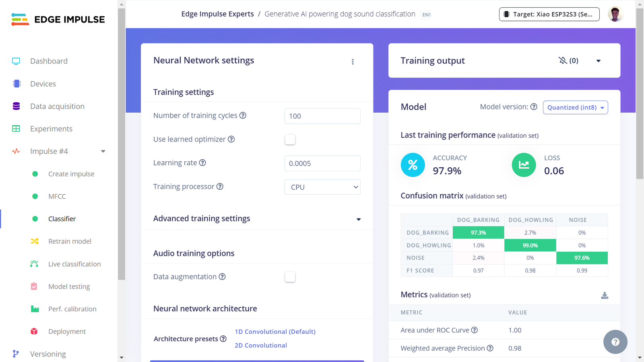Download metrics with the download icon
This screenshot has width=644, height=362.
605,296
